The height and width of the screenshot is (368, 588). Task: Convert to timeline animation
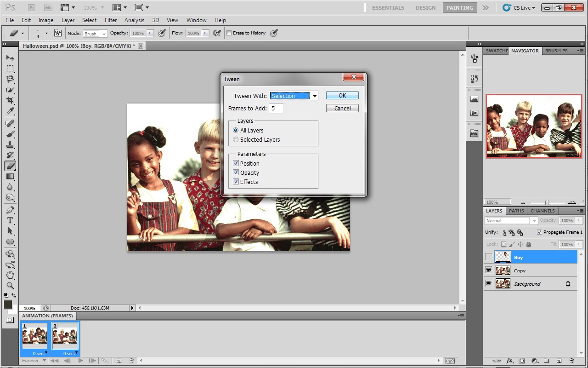[450, 361]
